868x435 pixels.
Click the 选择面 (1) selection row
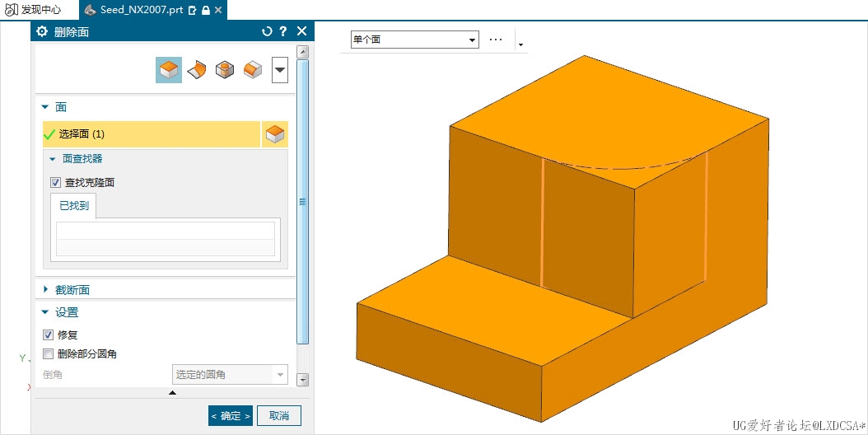click(152, 134)
